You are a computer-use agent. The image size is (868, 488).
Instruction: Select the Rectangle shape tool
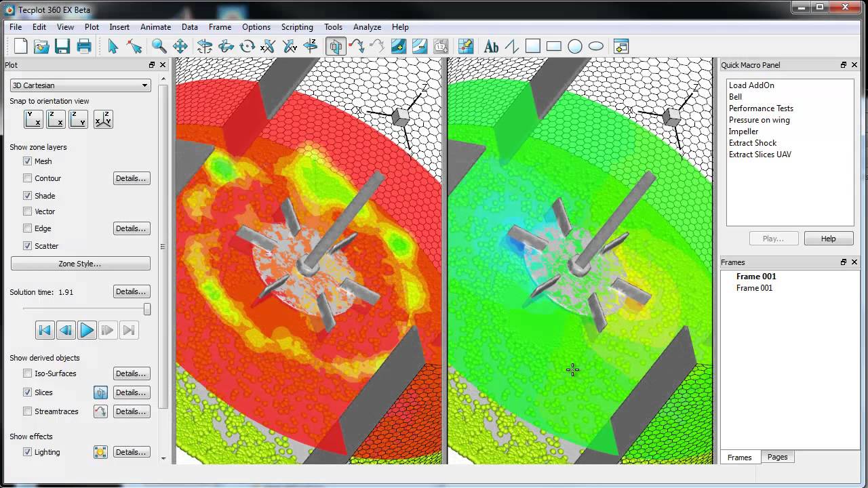[x=554, y=46]
